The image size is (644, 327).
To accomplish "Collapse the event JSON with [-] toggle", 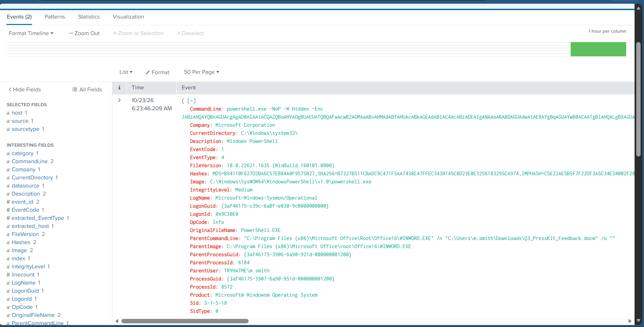I will pyautogui.click(x=192, y=101).
